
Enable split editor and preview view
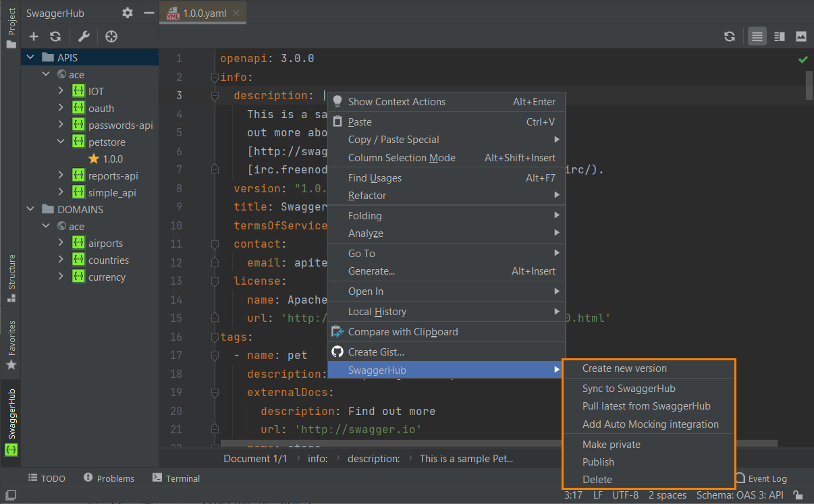(x=778, y=36)
